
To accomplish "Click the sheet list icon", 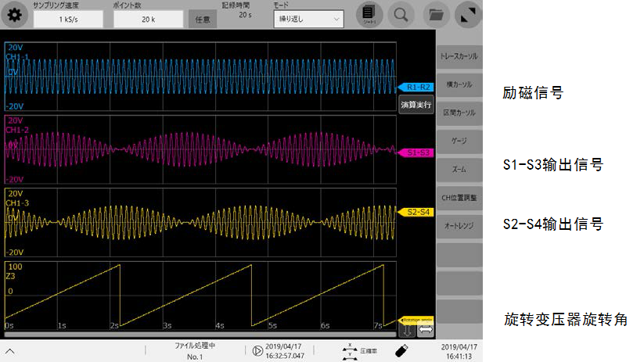I will coord(369,14).
